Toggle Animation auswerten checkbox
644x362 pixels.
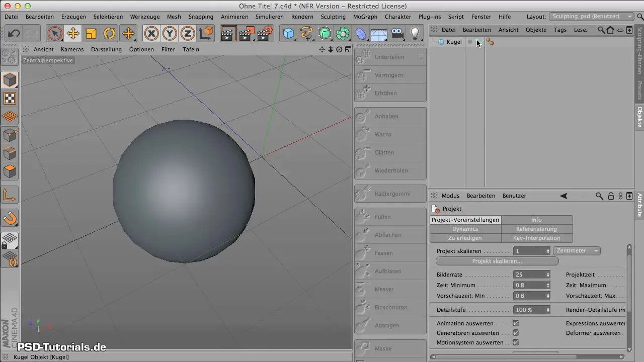[x=516, y=323]
